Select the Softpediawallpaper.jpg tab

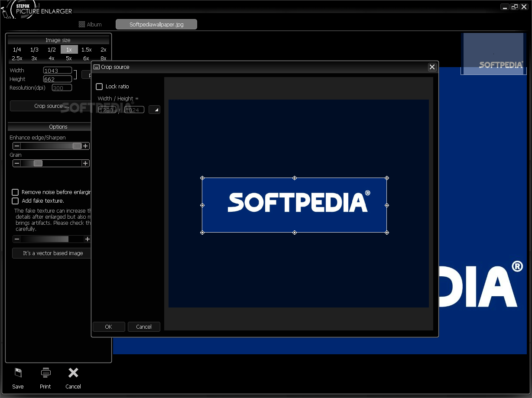[x=156, y=24]
